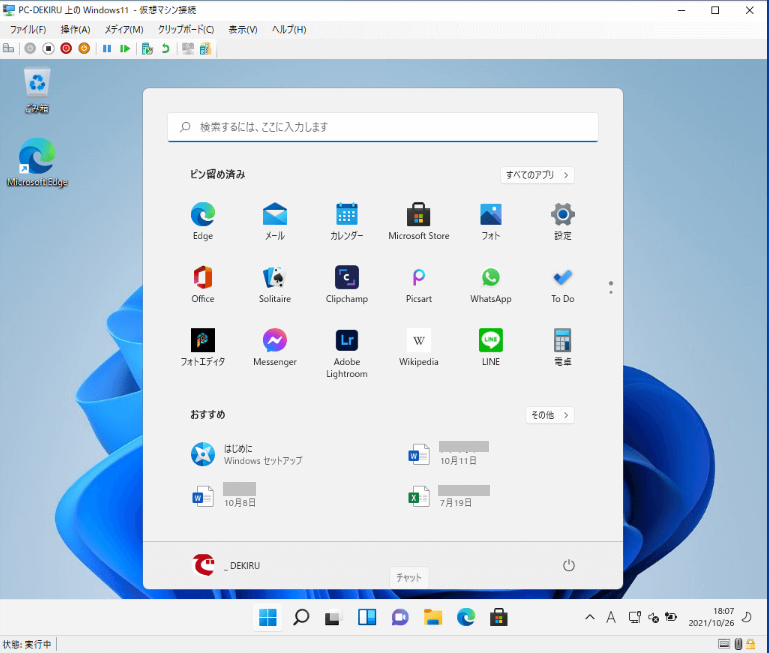Launch pinned Office app

[203, 284]
